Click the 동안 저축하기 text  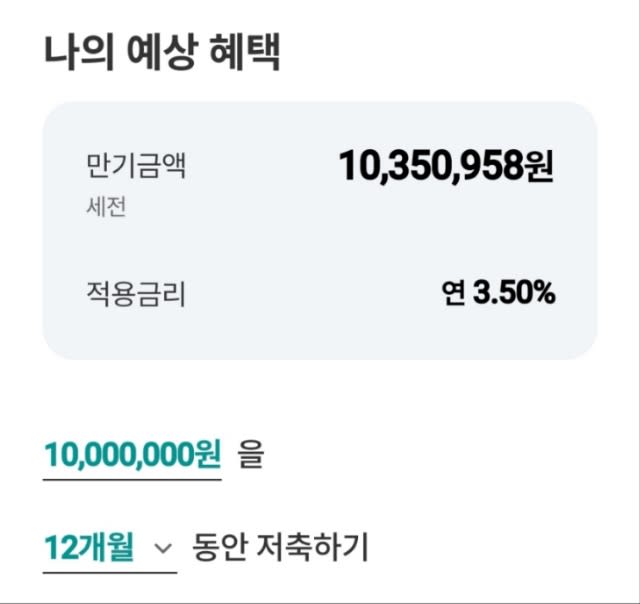(280, 547)
